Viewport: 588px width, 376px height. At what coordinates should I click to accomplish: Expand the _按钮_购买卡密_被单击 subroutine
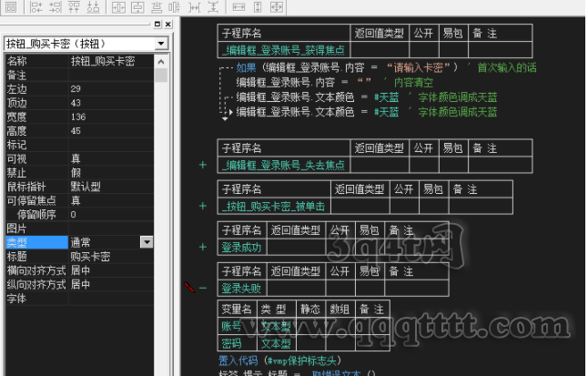(203, 206)
